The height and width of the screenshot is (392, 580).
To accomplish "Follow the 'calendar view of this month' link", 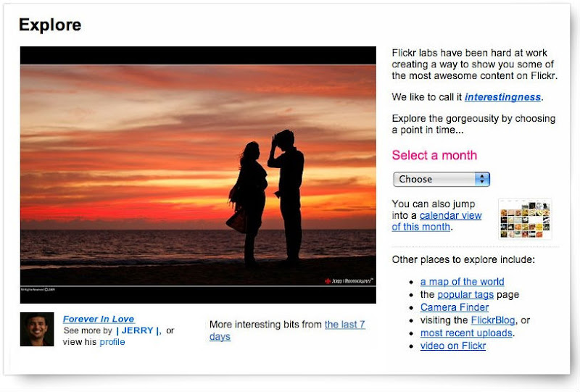I will [x=436, y=221].
